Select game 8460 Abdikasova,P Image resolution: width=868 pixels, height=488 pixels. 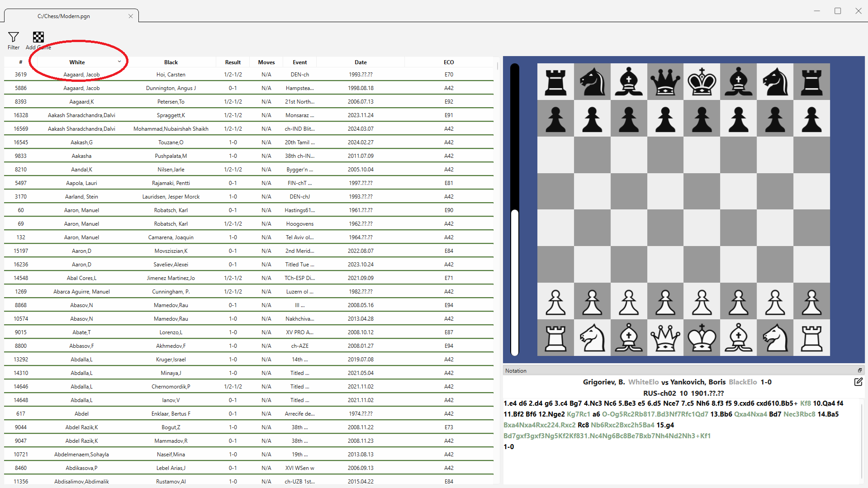(x=249, y=468)
